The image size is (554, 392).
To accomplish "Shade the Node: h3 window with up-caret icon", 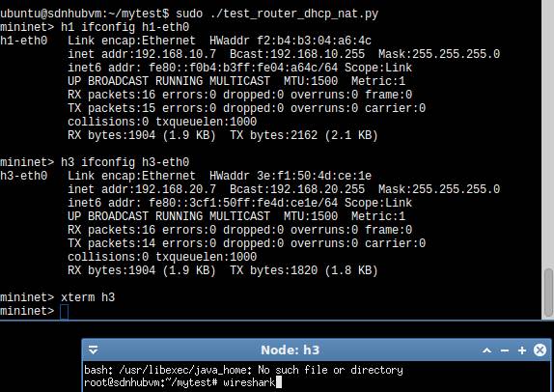I will click(486, 350).
